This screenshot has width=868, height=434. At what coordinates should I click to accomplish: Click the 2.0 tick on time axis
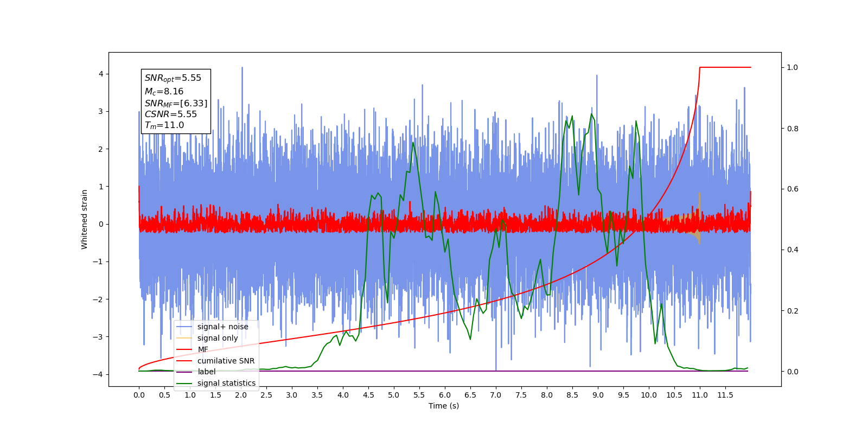[241, 395]
